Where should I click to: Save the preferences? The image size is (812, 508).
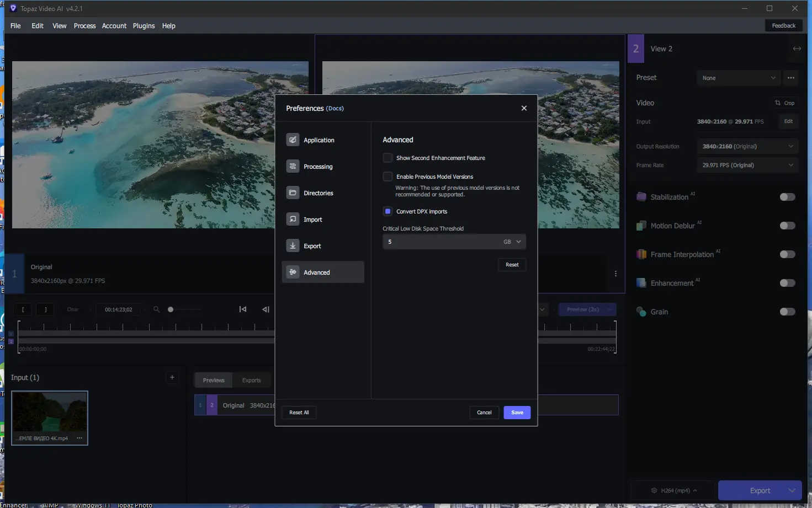click(x=517, y=413)
